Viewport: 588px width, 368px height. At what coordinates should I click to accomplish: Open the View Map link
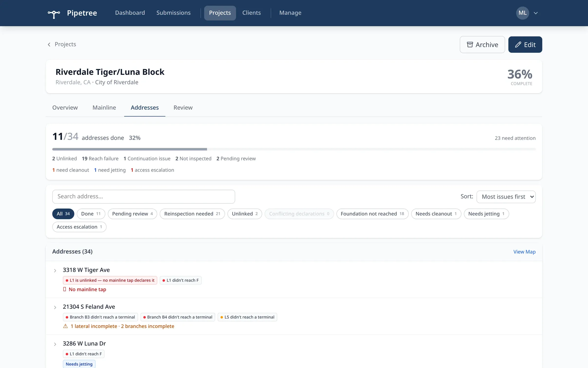pos(524,252)
